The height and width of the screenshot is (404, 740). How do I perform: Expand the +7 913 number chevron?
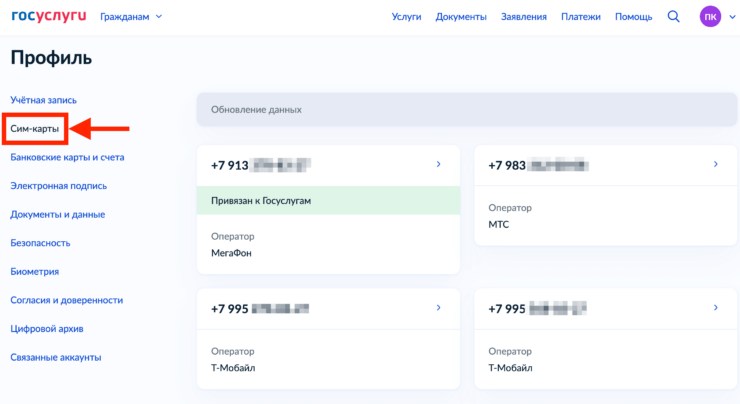pos(438,164)
